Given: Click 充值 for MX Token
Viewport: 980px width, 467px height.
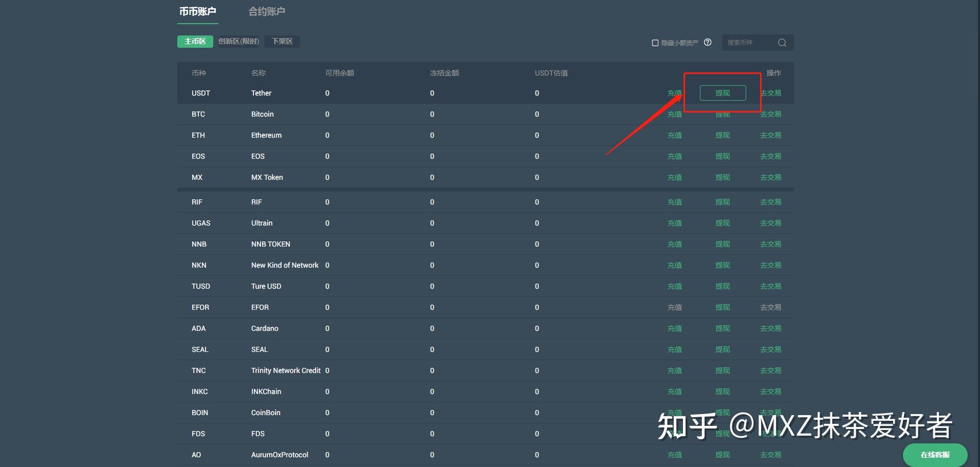Looking at the screenshot, I should [x=675, y=177].
